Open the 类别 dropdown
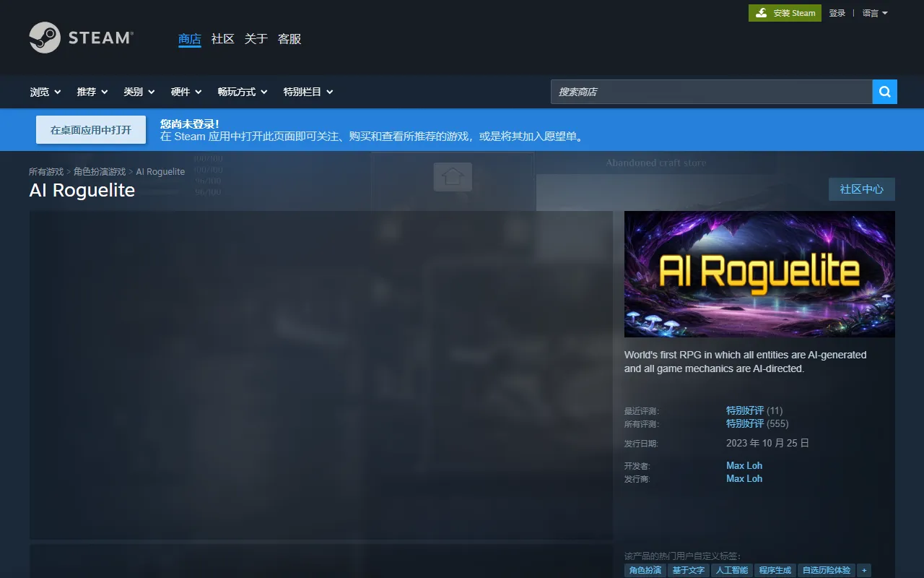The image size is (924, 578). [x=139, y=92]
